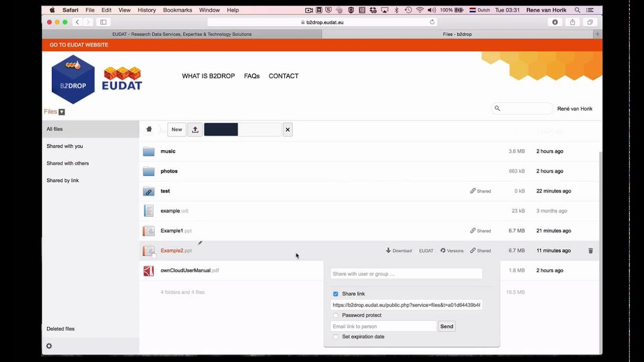The image size is (644, 362).
Task: Click the New button
Action: point(177,130)
